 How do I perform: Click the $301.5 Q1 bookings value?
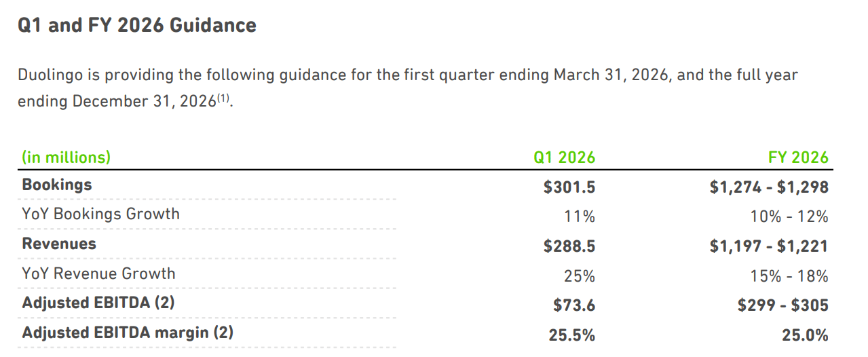[569, 187]
